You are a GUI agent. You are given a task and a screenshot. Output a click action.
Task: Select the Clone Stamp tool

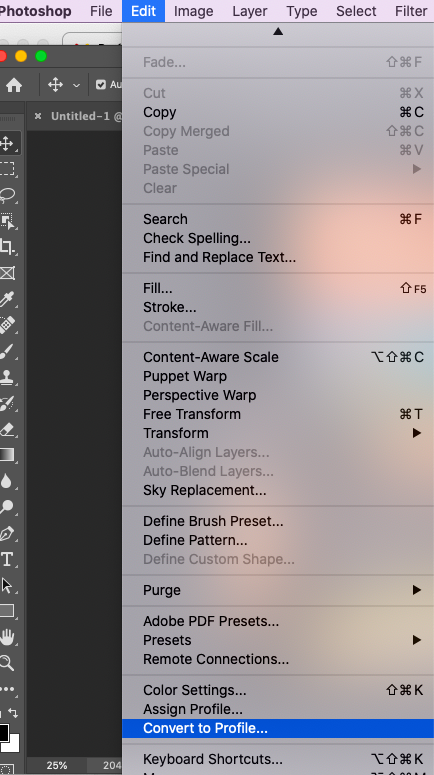click(x=7, y=377)
